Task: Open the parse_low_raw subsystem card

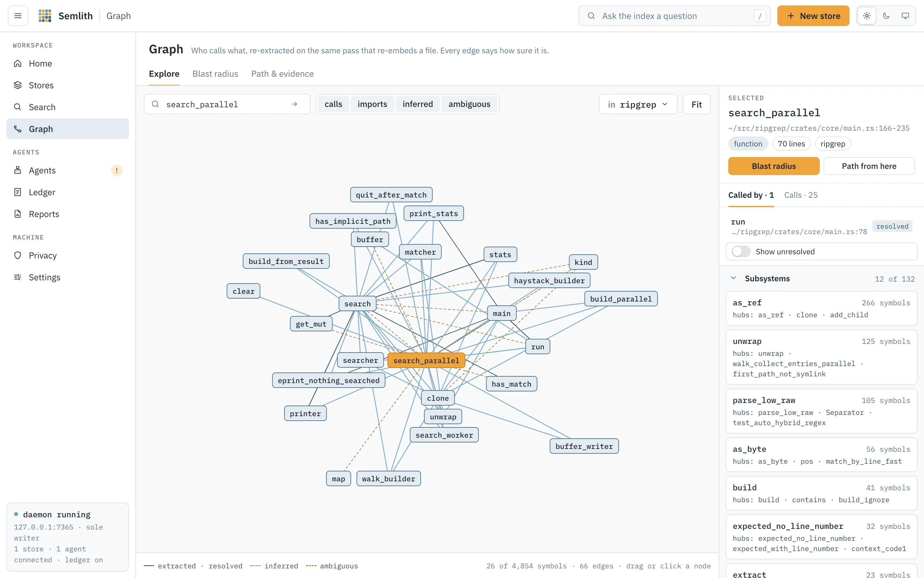Action: point(821,411)
